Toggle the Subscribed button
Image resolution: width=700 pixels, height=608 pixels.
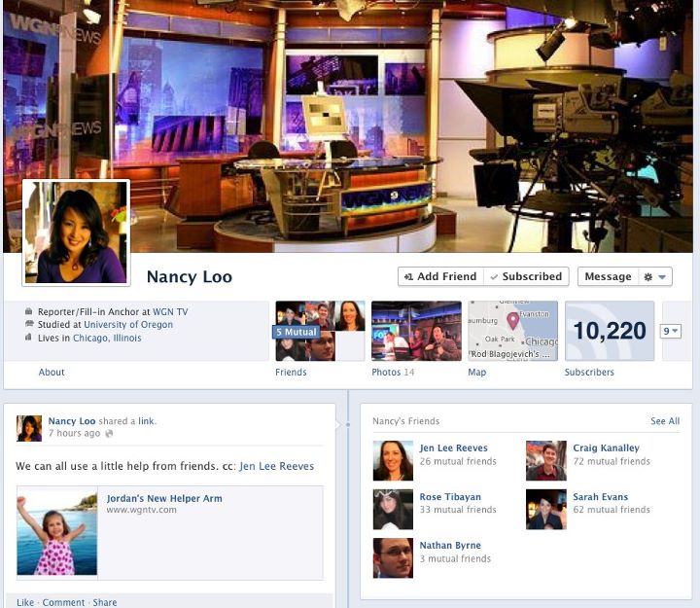coord(525,277)
